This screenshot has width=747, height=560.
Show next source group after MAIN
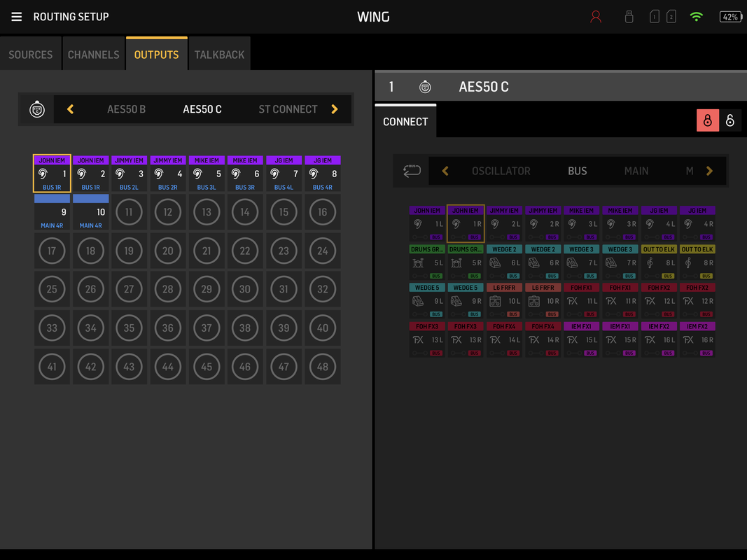pos(709,171)
